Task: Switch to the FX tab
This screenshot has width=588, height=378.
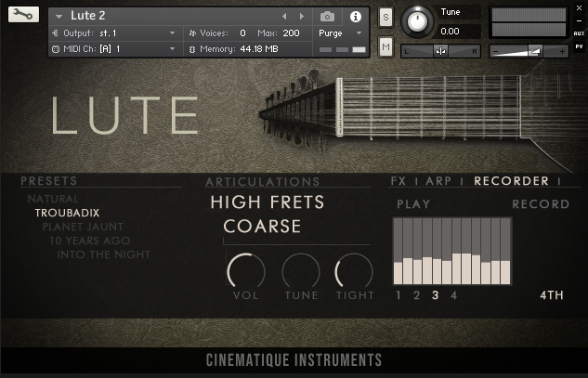Action: (x=399, y=181)
